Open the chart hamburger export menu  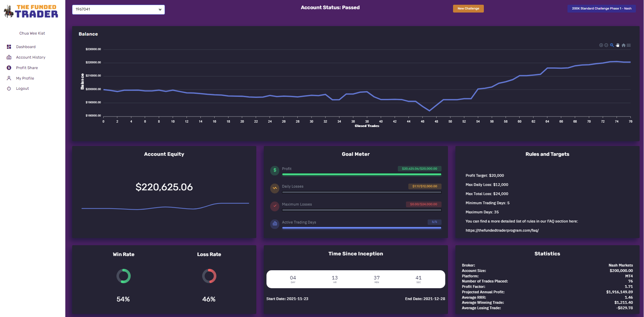click(x=629, y=45)
